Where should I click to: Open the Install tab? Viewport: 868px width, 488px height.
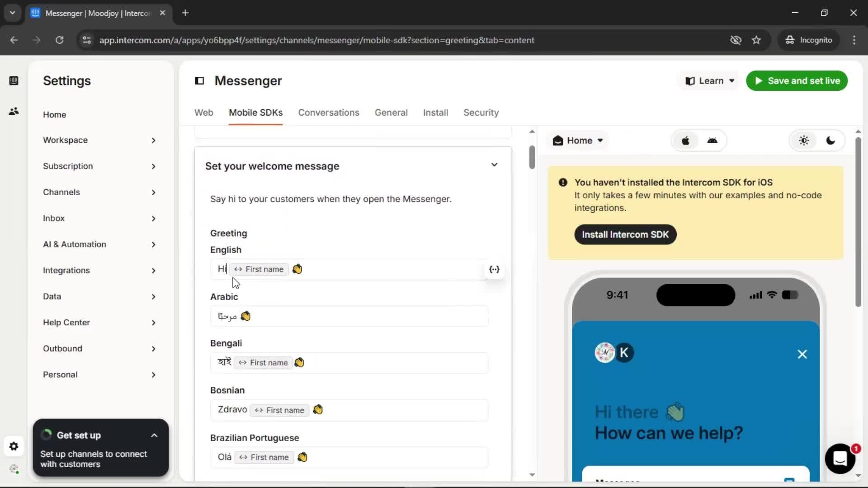pos(435,113)
